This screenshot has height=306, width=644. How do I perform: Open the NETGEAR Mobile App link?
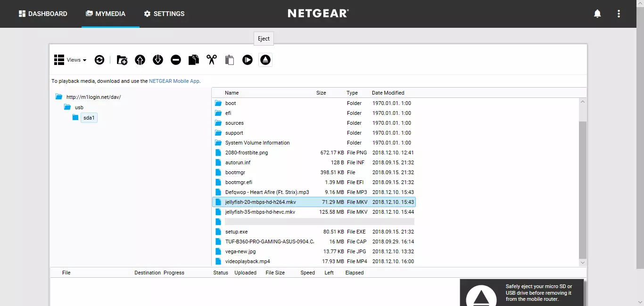click(x=174, y=81)
